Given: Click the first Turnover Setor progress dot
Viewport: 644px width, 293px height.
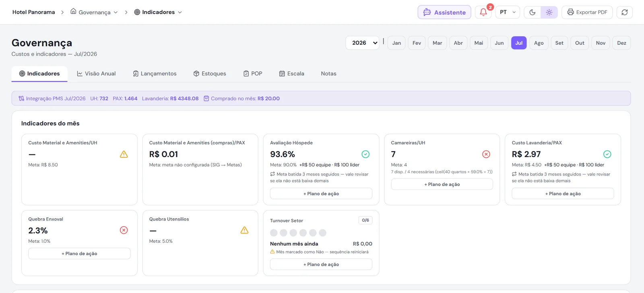Looking at the screenshot, I should [x=274, y=233].
